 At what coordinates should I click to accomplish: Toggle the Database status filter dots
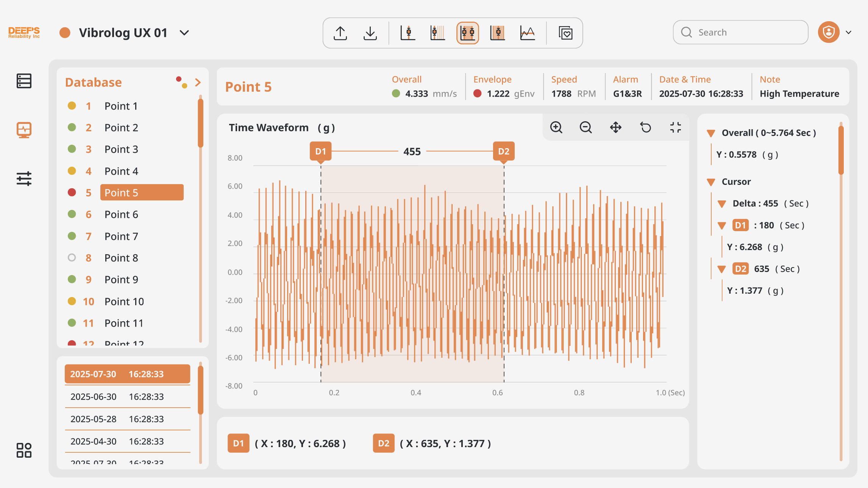pos(181,82)
